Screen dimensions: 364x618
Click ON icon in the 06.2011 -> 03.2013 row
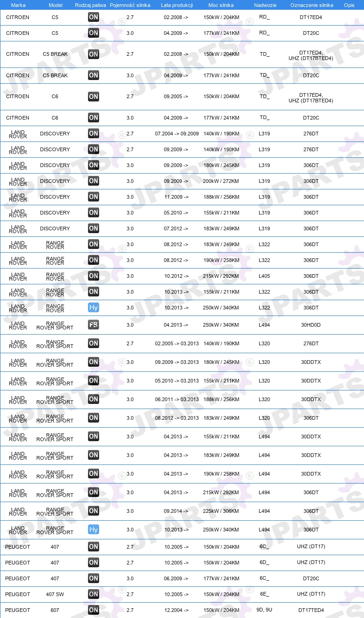point(94,399)
